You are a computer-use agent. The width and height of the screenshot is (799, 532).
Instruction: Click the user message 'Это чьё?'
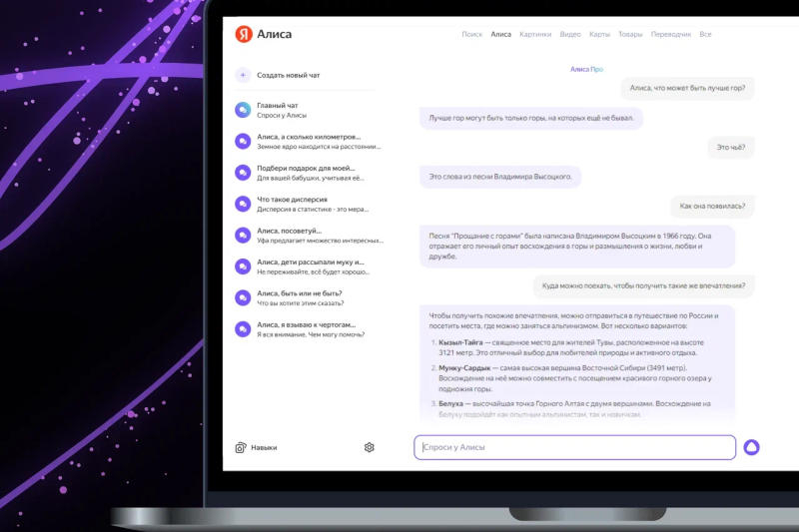731,147
